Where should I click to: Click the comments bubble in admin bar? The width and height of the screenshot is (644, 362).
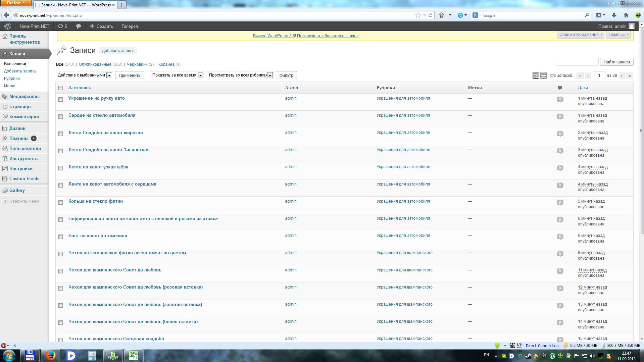point(79,26)
